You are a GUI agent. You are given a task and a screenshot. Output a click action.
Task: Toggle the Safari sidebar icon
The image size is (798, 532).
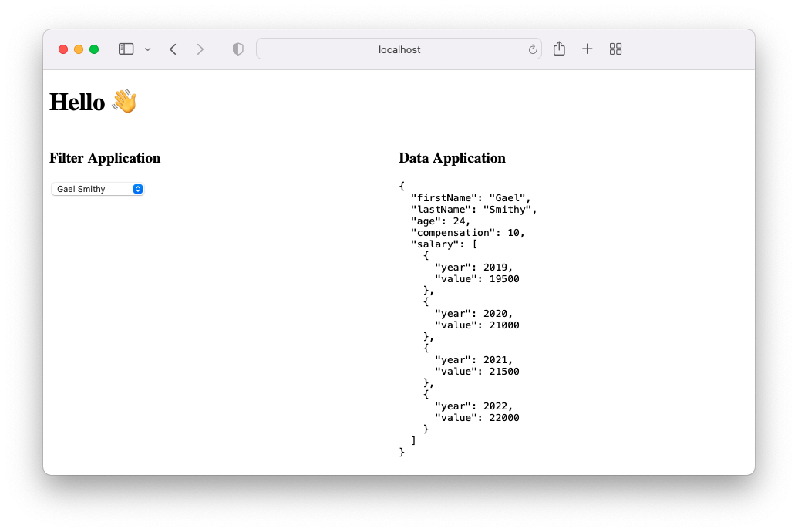(126, 49)
